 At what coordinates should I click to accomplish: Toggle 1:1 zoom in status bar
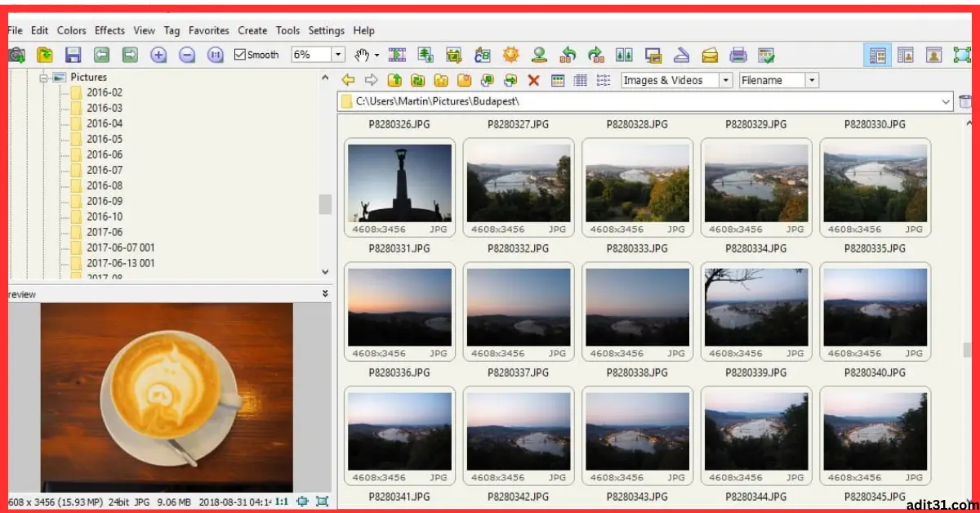pos(282,502)
